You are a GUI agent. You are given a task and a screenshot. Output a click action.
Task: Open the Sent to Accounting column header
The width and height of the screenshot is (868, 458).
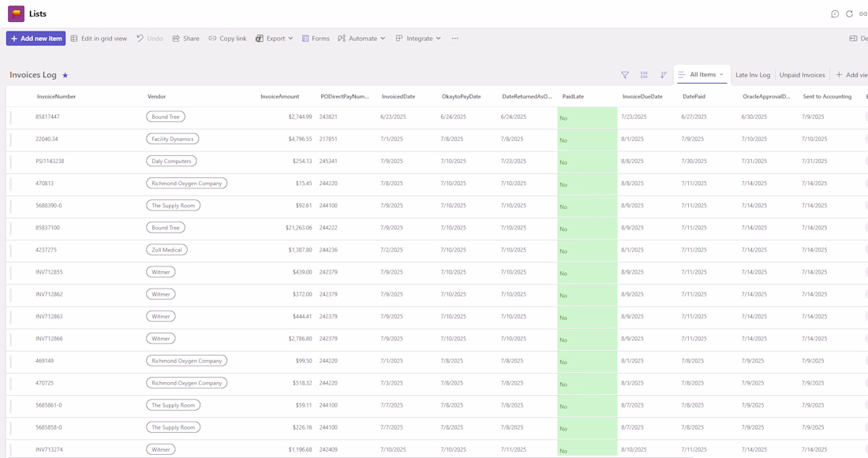(x=827, y=96)
